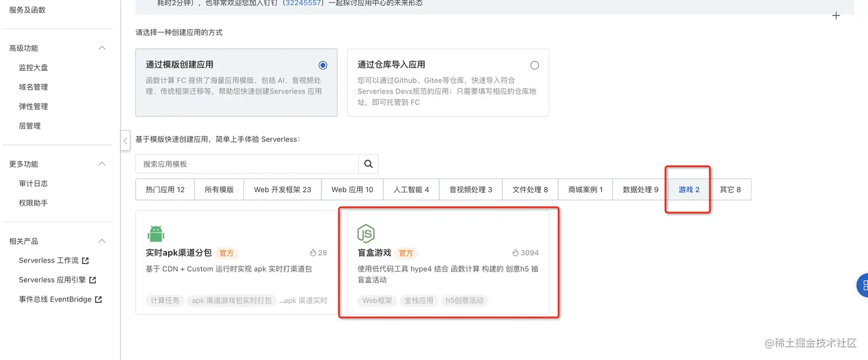Collapse the 相关产品 sidebar section
868x360 pixels.
pyautogui.click(x=102, y=241)
